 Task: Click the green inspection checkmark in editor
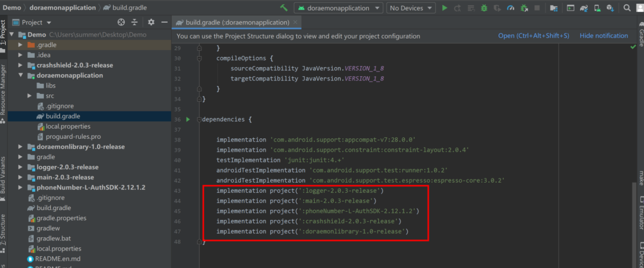[x=633, y=47]
